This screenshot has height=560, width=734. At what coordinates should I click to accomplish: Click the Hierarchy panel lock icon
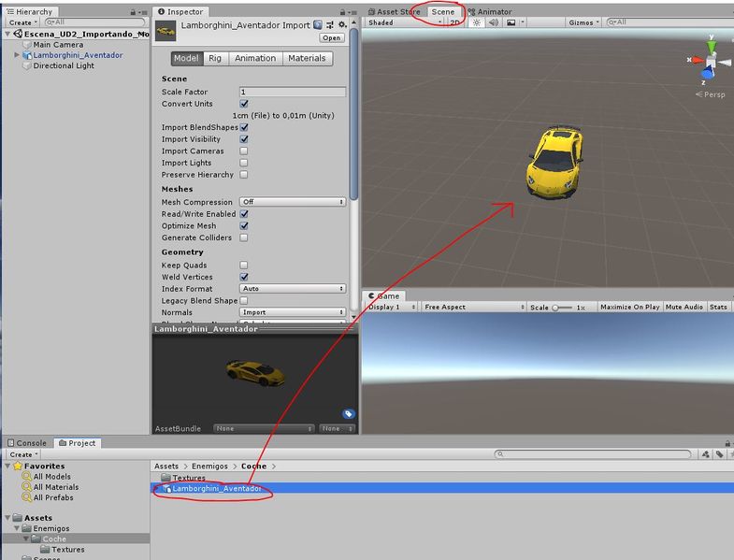pyautogui.click(x=133, y=12)
